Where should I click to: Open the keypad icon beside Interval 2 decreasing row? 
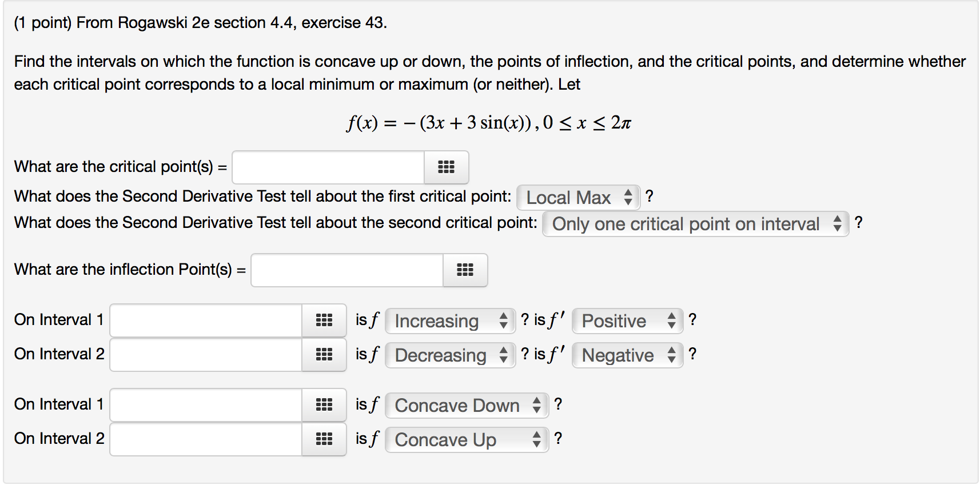(324, 355)
